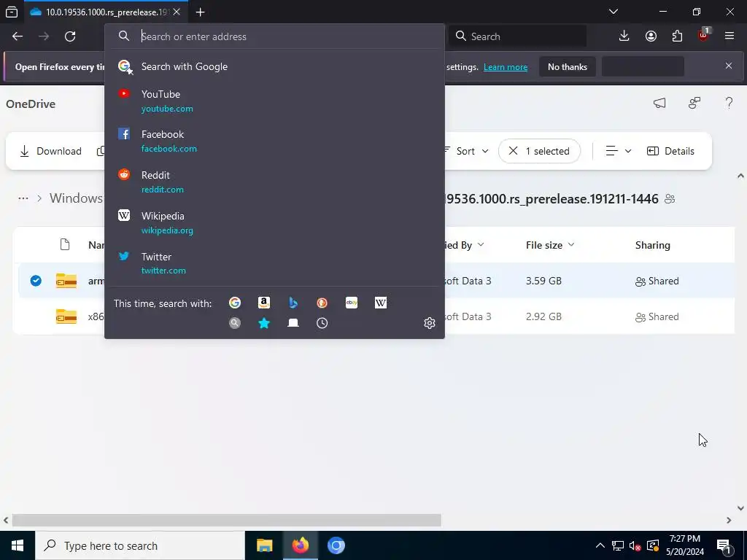Open the system tray volume icon
The width and height of the screenshot is (747, 560).
(x=635, y=546)
